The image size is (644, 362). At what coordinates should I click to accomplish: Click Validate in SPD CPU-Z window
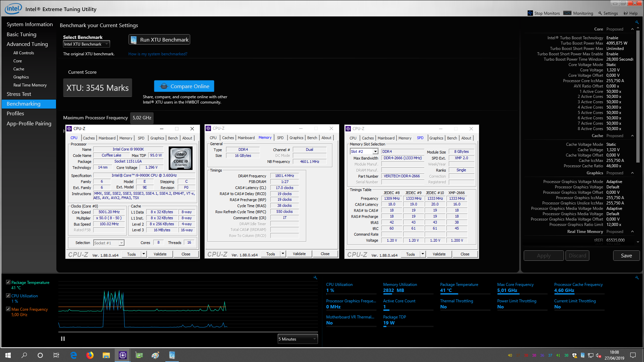point(439,254)
